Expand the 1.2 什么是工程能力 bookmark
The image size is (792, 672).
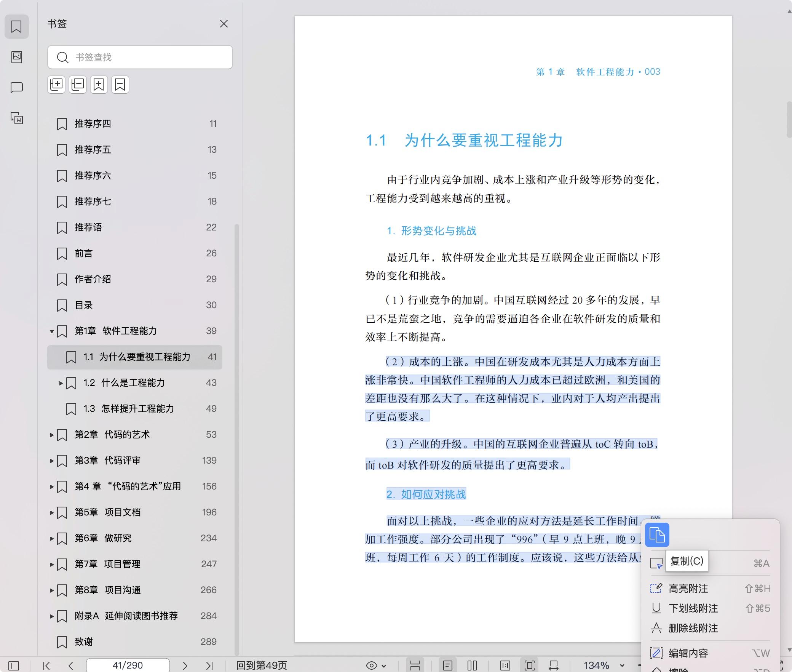[61, 383]
